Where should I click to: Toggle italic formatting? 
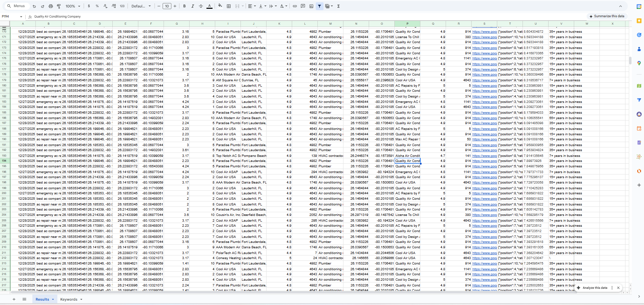click(193, 6)
